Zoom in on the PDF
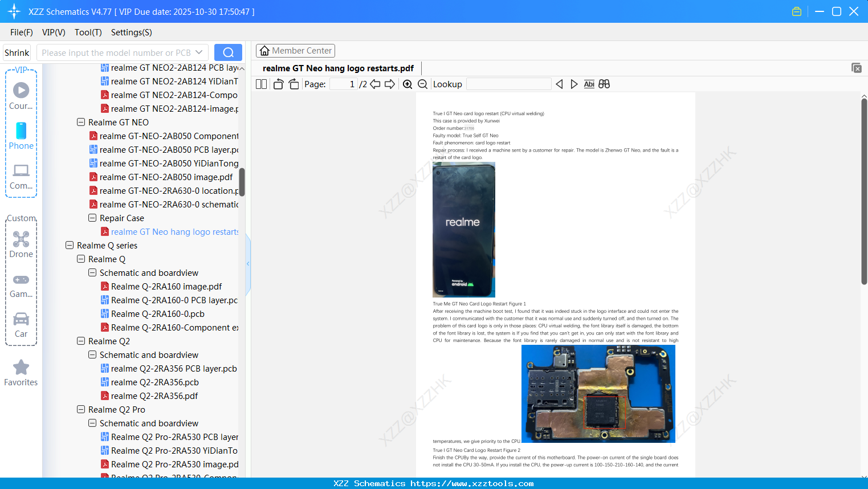This screenshot has width=868, height=489. pos(407,84)
